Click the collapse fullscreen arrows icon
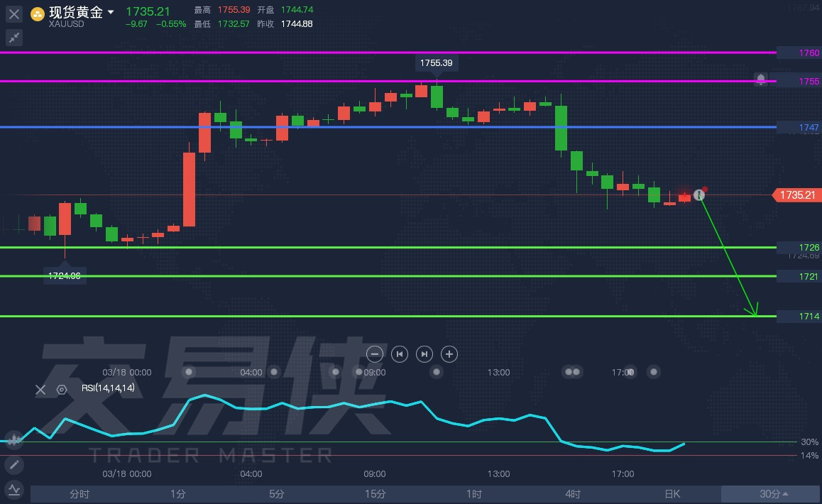This screenshot has height=504, width=822. pos(14,37)
